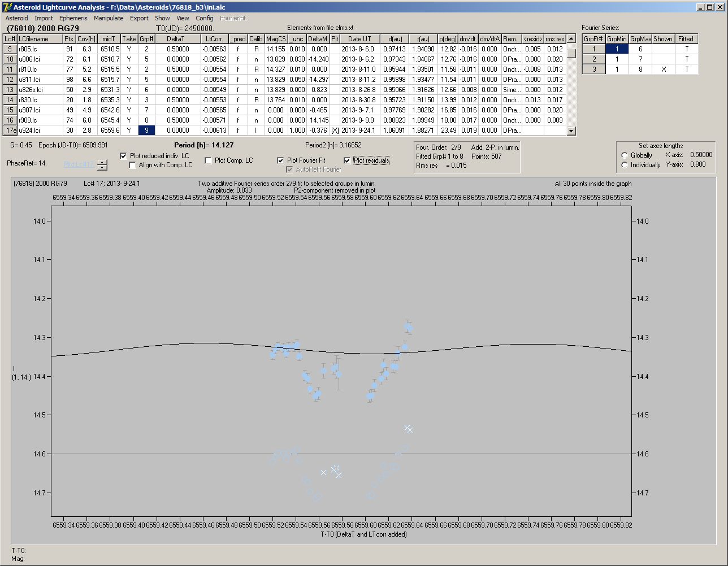Click the X-axis value 0.50000

(x=701, y=155)
